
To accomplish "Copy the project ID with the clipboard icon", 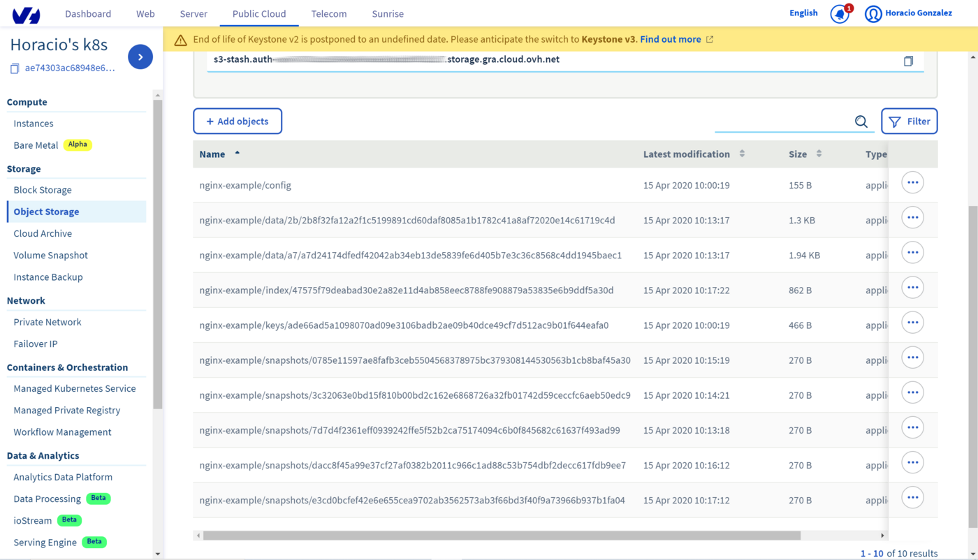I will 14,67.
